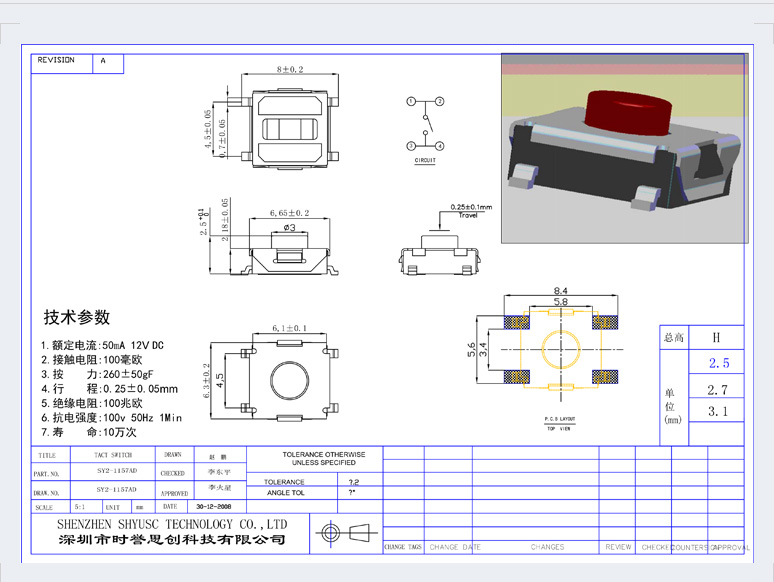Viewport: 774px width, 582px height.
Task: Select the "CIRCUIT" diagram label
Action: pyautogui.click(x=425, y=160)
